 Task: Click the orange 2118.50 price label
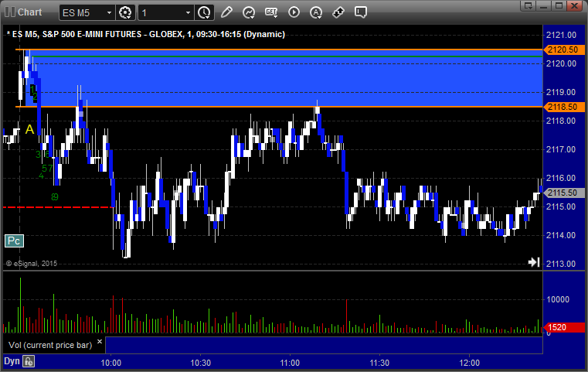point(563,107)
